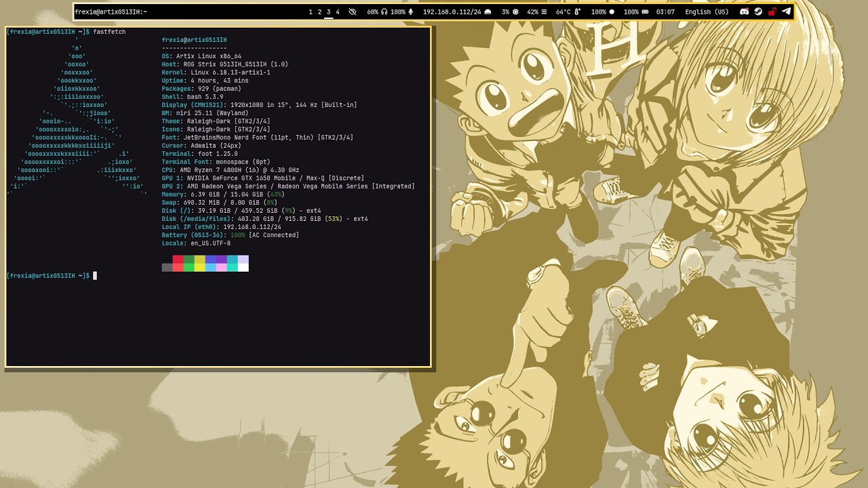Screen dimensions: 868x488
Task: Click the Locale: en_US.UTF-8 line
Action: (x=196, y=243)
